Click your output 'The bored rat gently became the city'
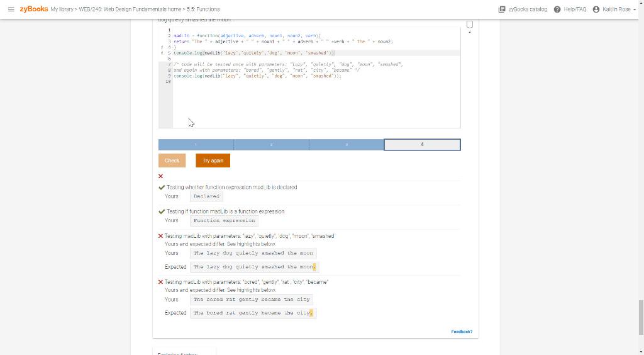Screen dimensions: 644x355 coord(252,300)
